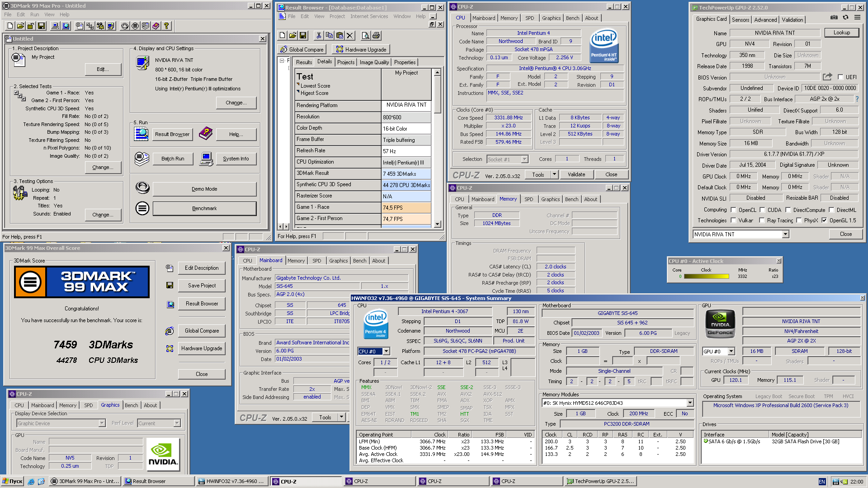Click the CPU #0 active clock yellow bar
The width and height of the screenshot is (868, 488).
706,277
